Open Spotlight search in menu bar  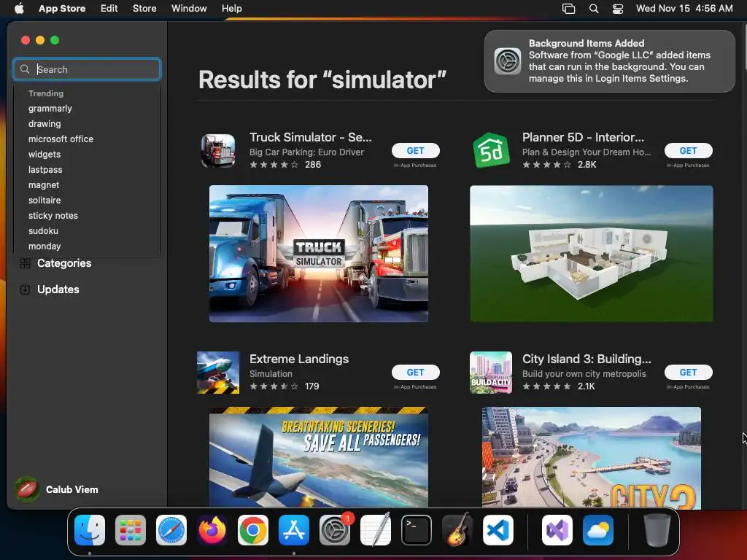(x=594, y=9)
